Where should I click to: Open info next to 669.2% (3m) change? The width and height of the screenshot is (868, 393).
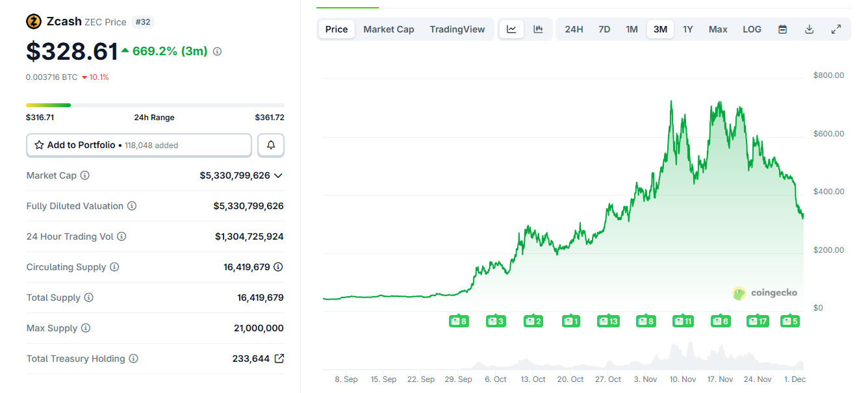click(x=217, y=51)
